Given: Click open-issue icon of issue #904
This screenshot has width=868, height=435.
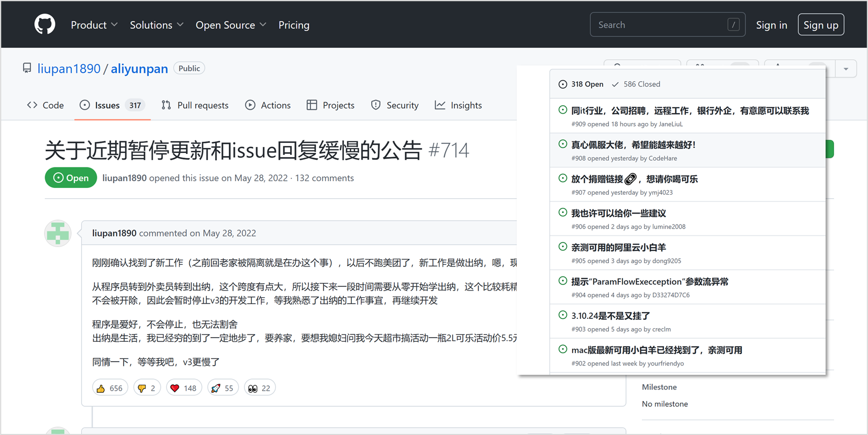Looking at the screenshot, I should (x=563, y=281).
